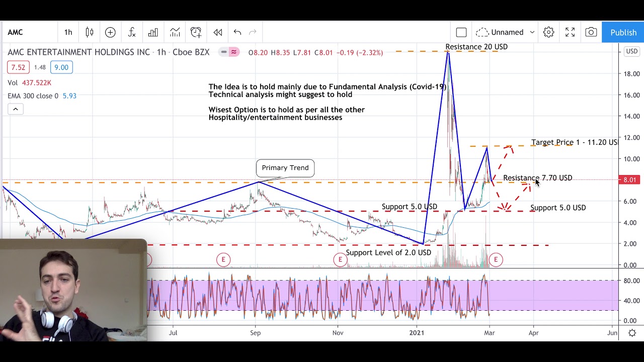The image size is (644, 362).
Task: Select 'Support Level of 2.0 USD' label
Action: pos(388,252)
